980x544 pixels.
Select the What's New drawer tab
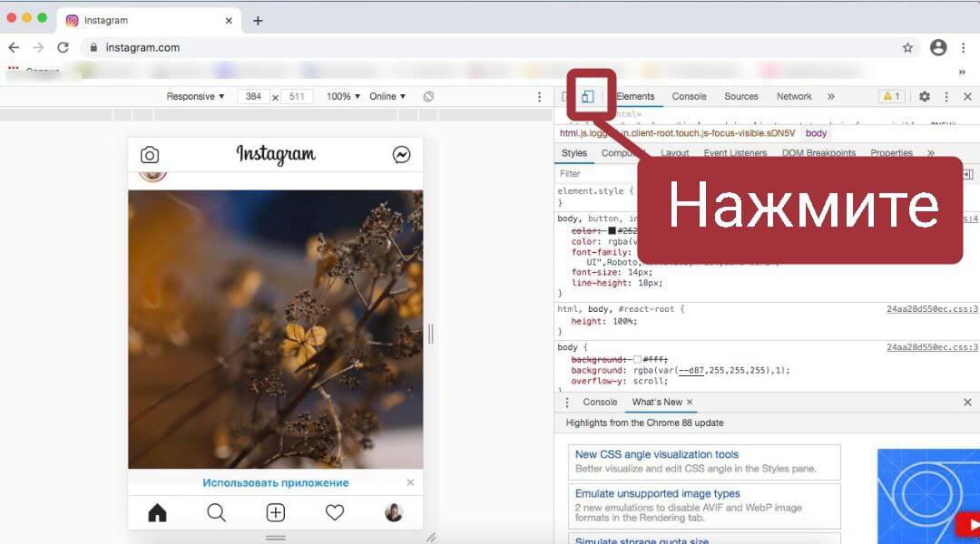(x=657, y=403)
